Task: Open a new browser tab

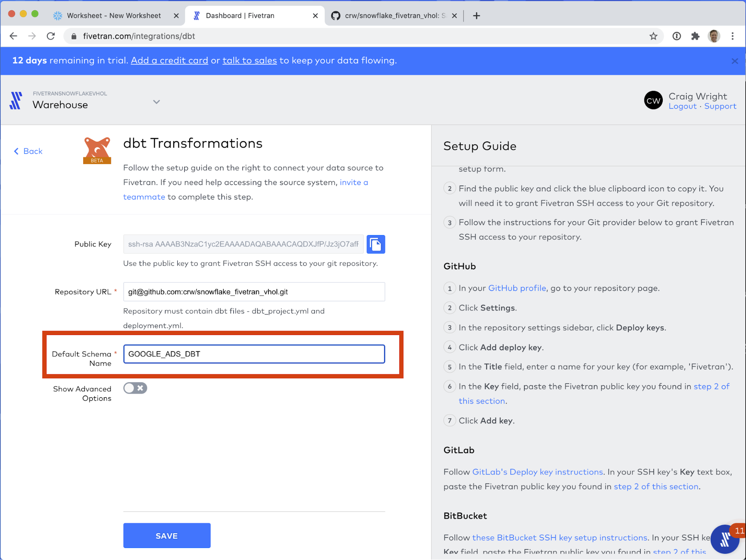Action: click(476, 16)
